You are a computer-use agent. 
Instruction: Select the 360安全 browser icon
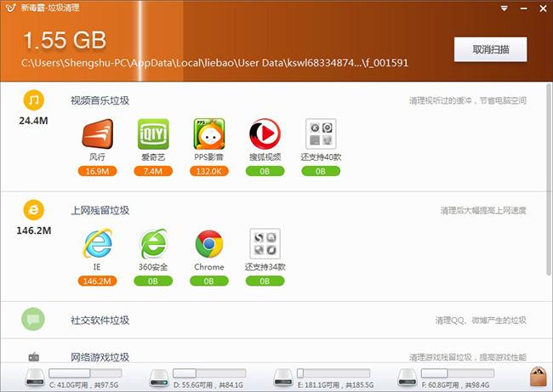click(153, 243)
